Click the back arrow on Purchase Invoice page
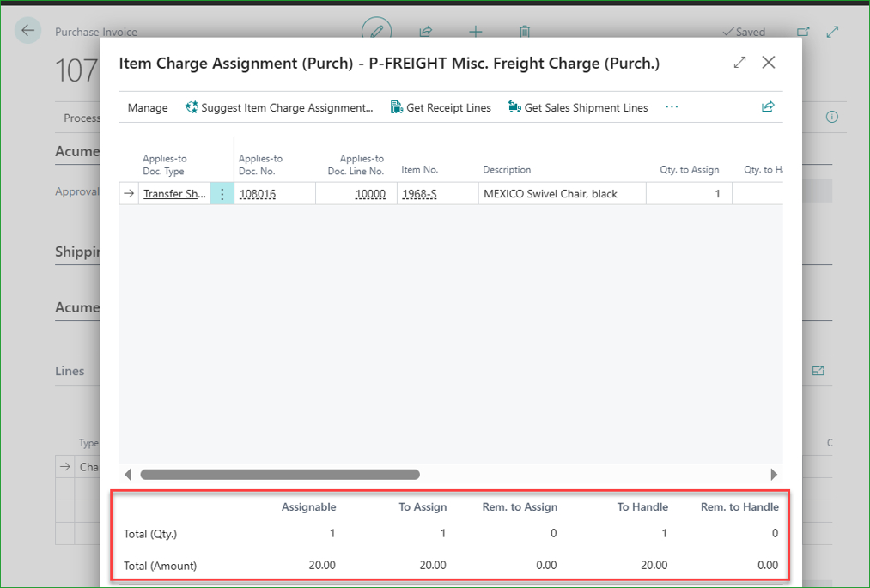 point(27,31)
